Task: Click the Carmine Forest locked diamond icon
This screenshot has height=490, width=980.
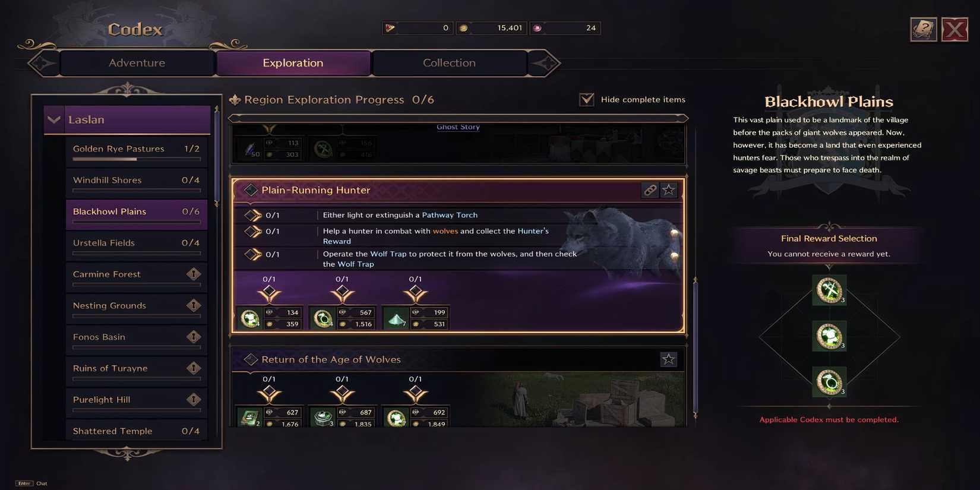Action: tap(194, 274)
